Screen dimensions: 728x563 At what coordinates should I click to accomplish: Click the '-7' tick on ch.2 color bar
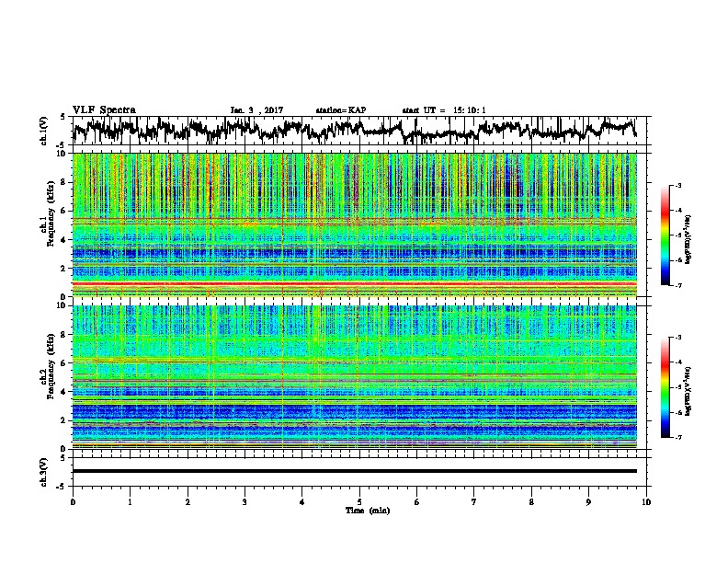coord(677,437)
